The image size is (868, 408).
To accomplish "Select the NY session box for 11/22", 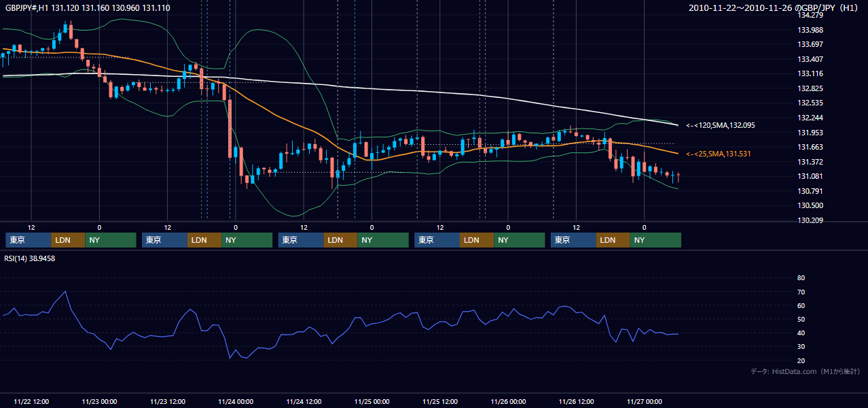I will coord(111,240).
